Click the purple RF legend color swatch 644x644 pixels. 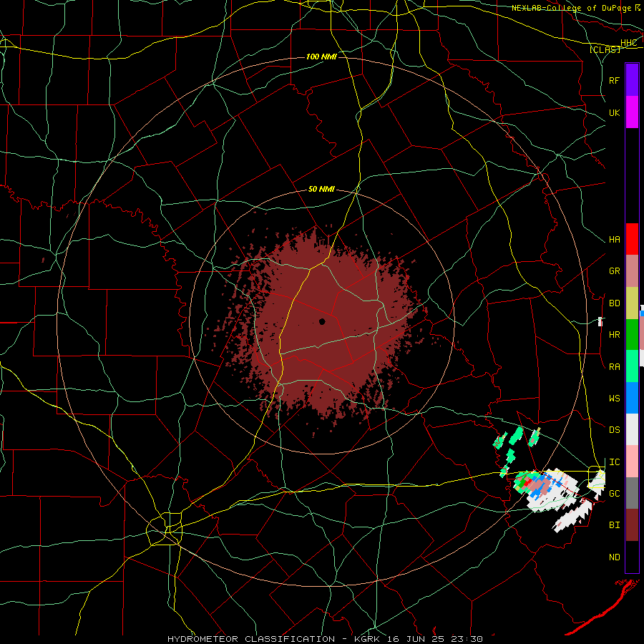click(632, 79)
